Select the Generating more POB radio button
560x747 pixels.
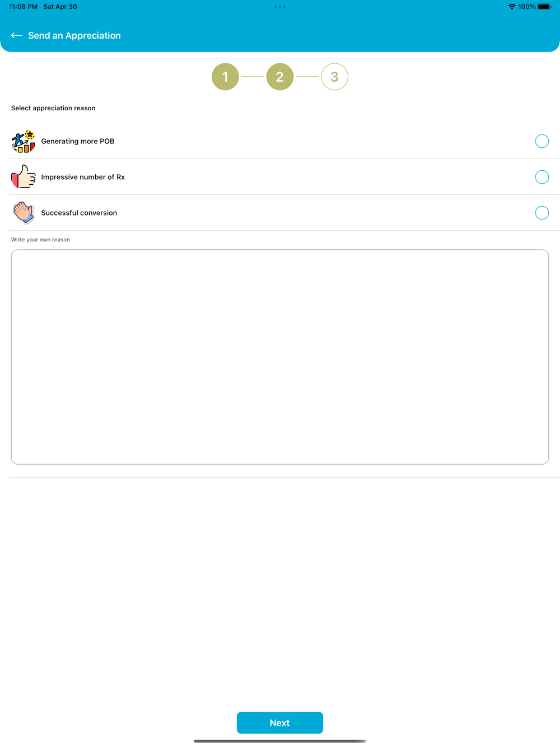click(x=542, y=141)
